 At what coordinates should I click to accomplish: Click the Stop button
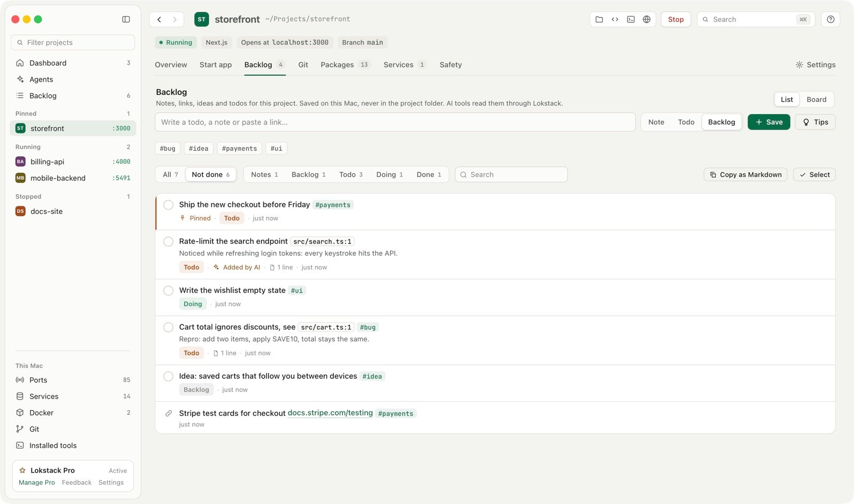click(676, 19)
